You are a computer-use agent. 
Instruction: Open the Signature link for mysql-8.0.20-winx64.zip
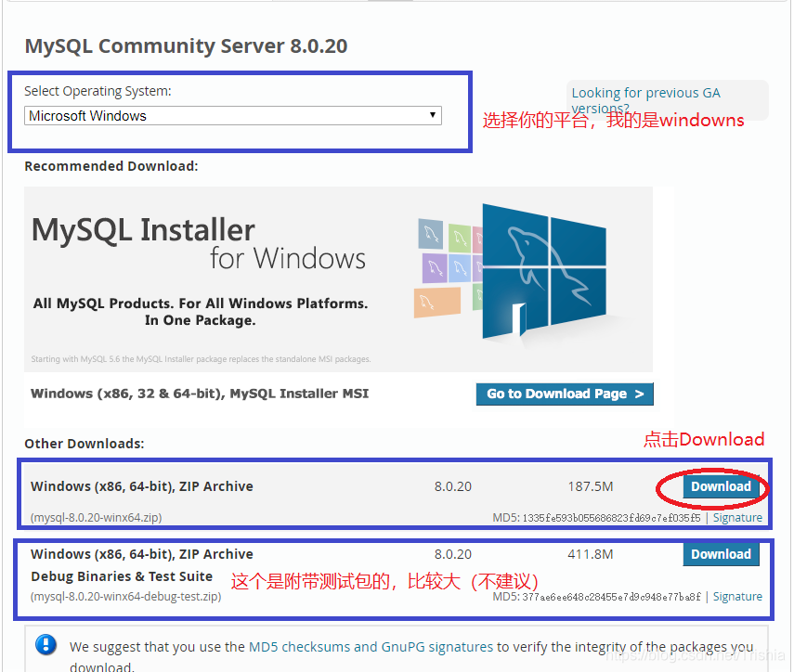tap(737, 518)
